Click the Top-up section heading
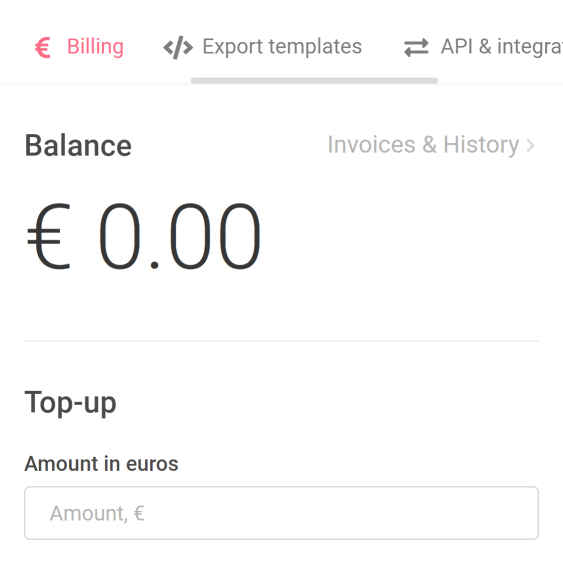Viewport: 563px width, 563px height. click(70, 403)
